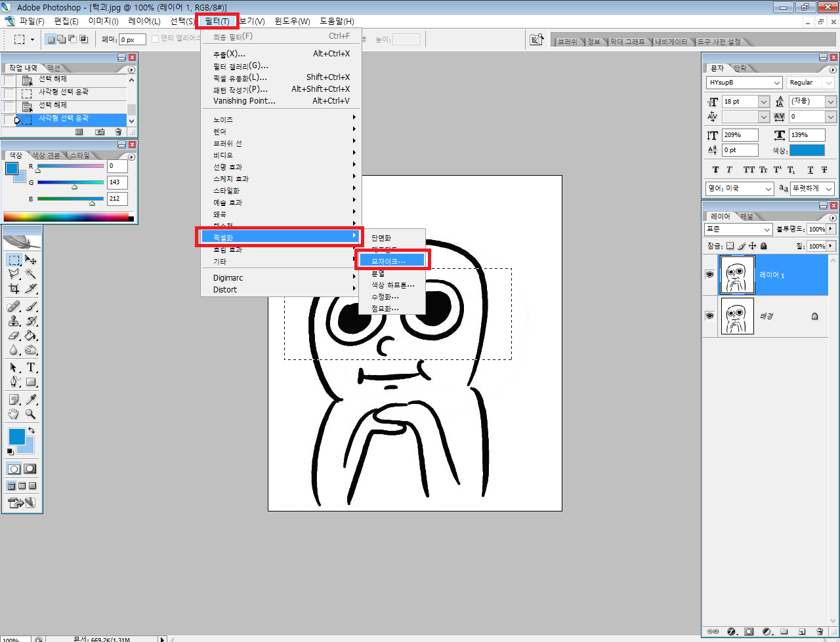
Task: Select the Crop tool
Action: pos(14,288)
